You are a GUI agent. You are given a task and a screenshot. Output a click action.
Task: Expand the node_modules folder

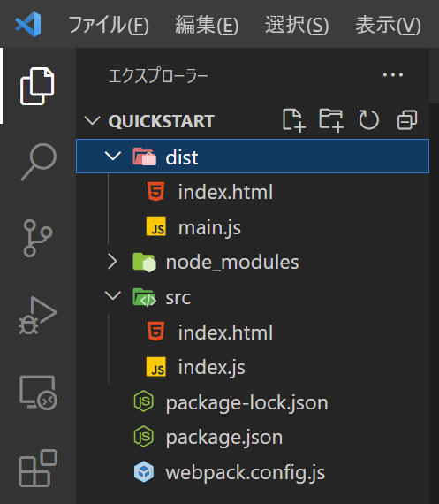112,262
